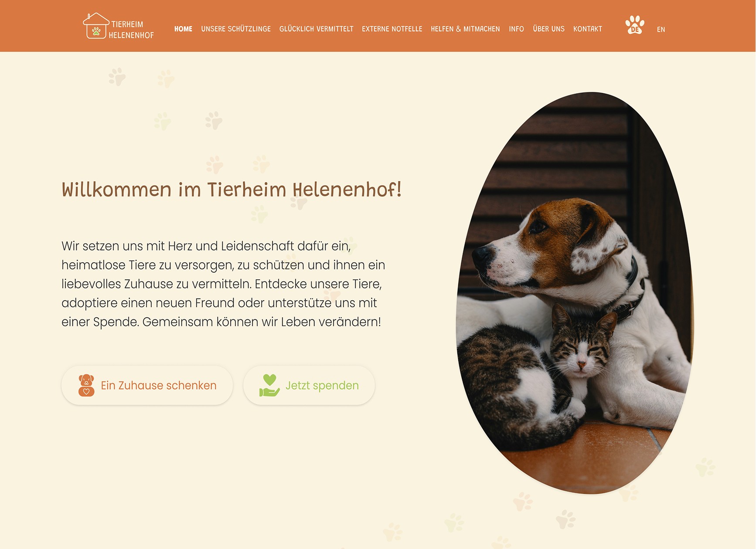This screenshot has height=549, width=756.
Task: Click the welcome paragraph text
Action: tap(223, 284)
